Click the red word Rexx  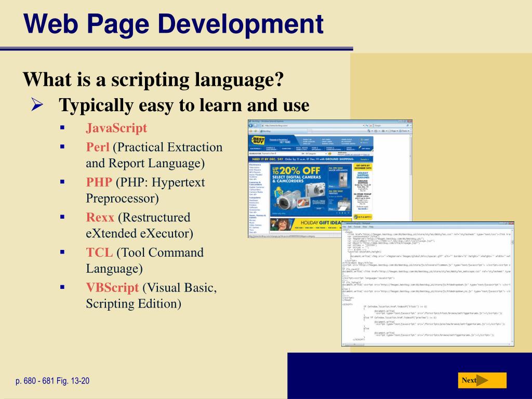click(x=100, y=217)
